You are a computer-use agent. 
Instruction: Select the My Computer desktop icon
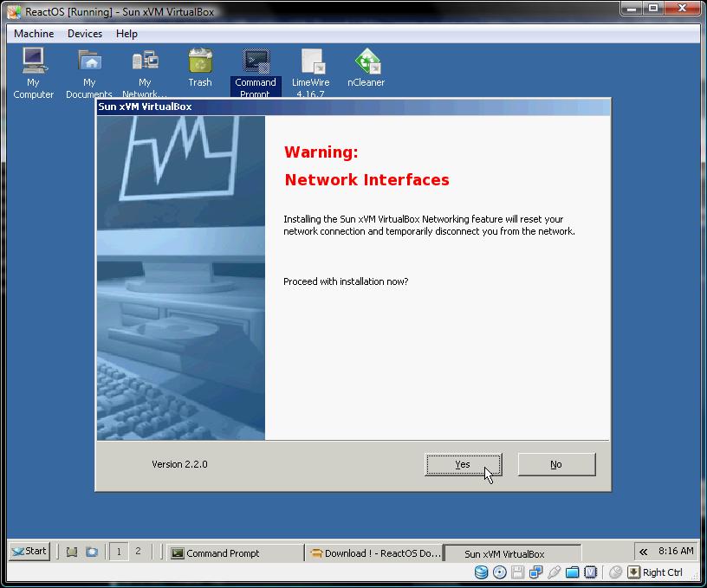(34, 73)
